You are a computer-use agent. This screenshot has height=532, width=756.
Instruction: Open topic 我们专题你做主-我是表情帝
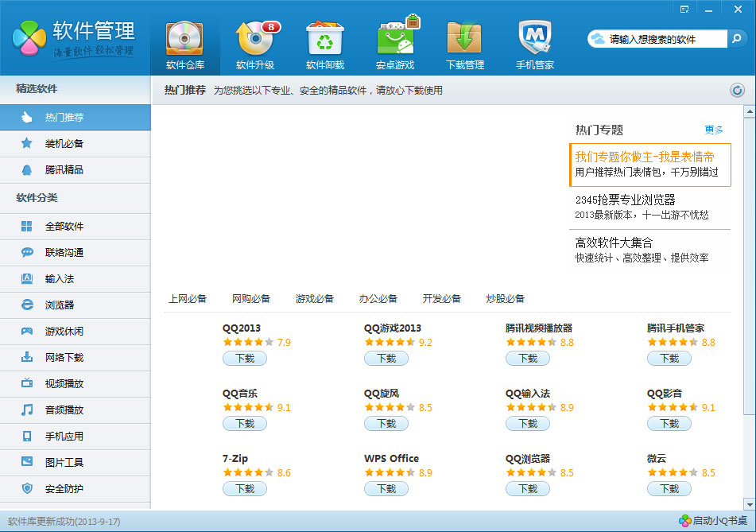point(650,165)
